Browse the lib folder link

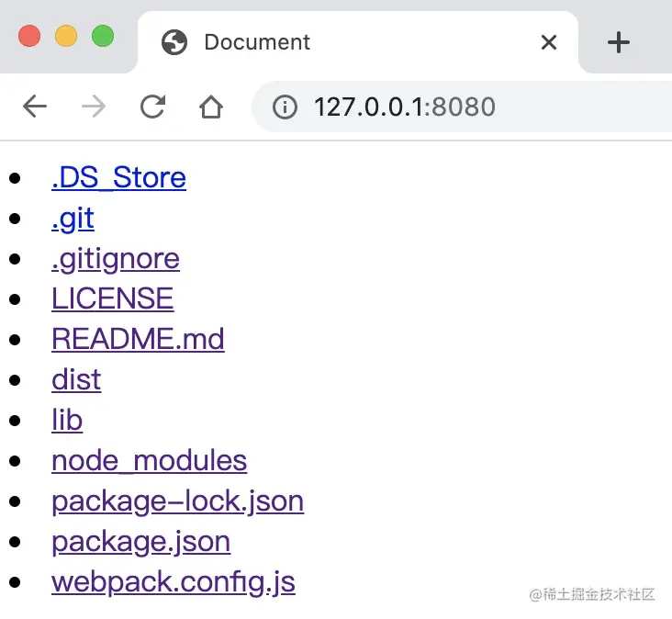click(x=67, y=420)
